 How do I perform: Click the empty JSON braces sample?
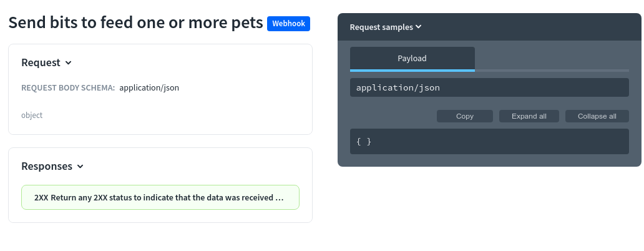coord(364,142)
